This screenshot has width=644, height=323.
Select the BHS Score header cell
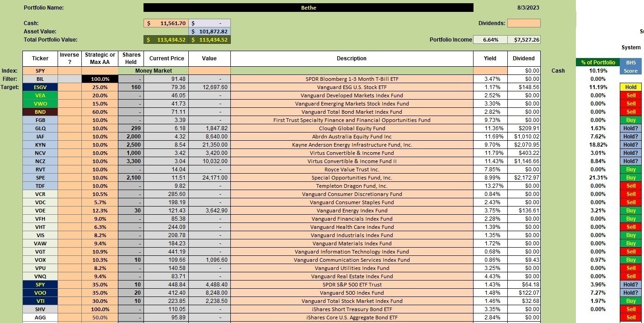[631, 67]
